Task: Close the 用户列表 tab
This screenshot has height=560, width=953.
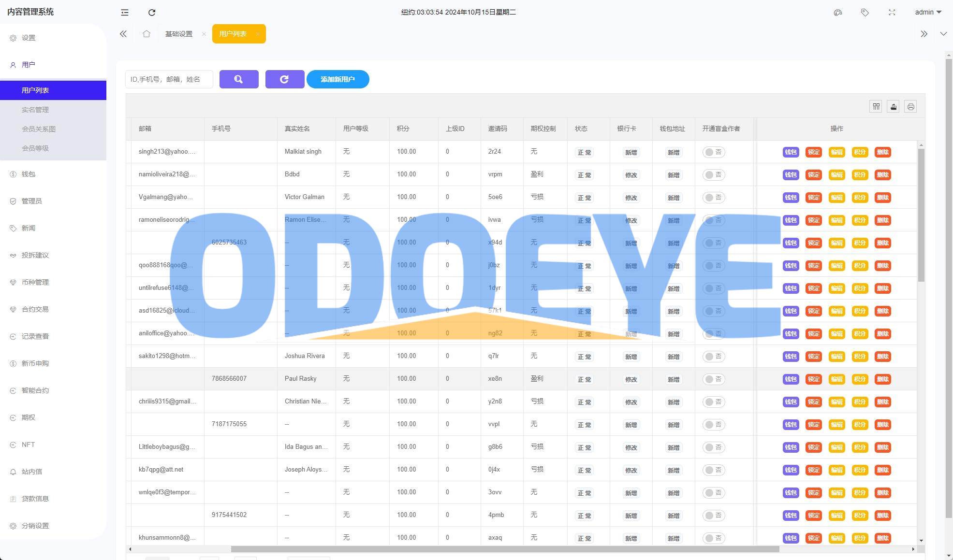Action: click(257, 34)
